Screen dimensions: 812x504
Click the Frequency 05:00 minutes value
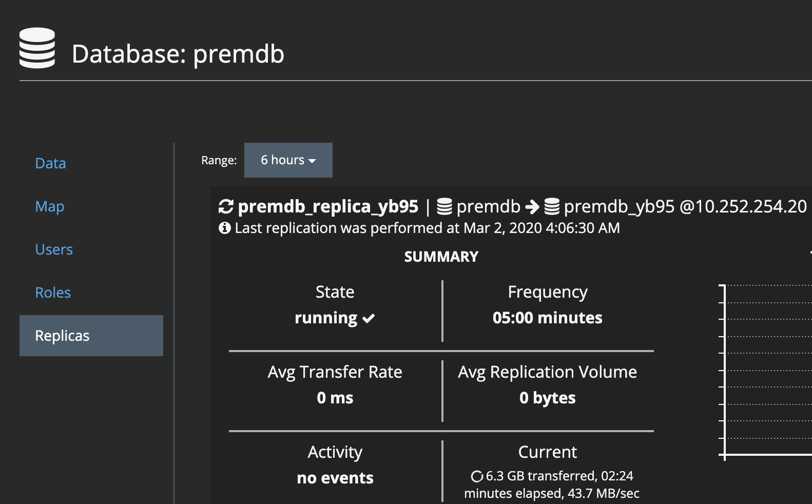[x=547, y=318]
